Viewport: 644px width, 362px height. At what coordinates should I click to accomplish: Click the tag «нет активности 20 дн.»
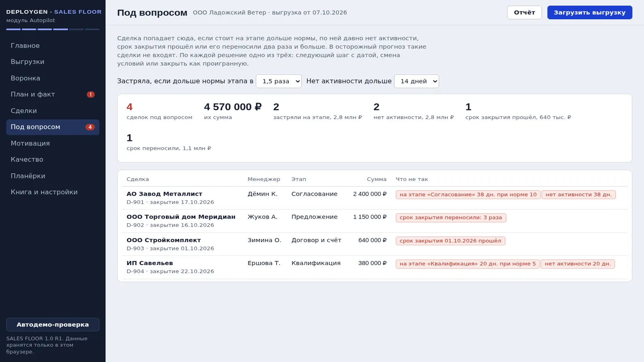(x=578, y=264)
